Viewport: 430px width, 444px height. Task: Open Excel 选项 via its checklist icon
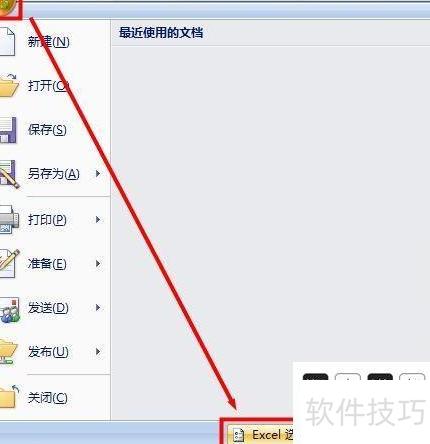click(238, 435)
